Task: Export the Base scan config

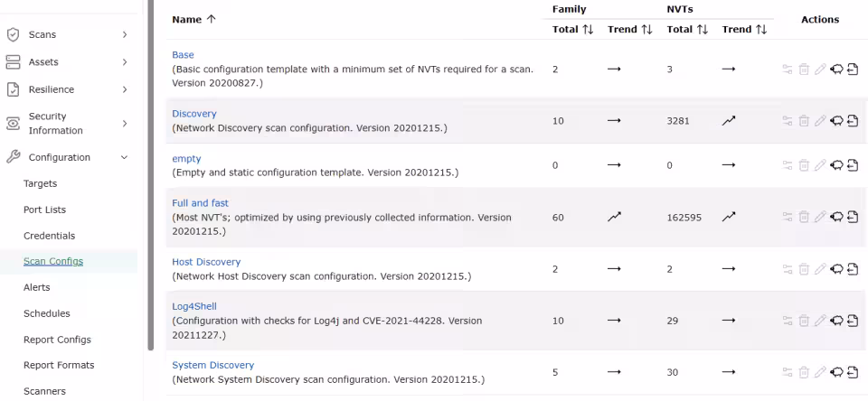Action: point(853,70)
